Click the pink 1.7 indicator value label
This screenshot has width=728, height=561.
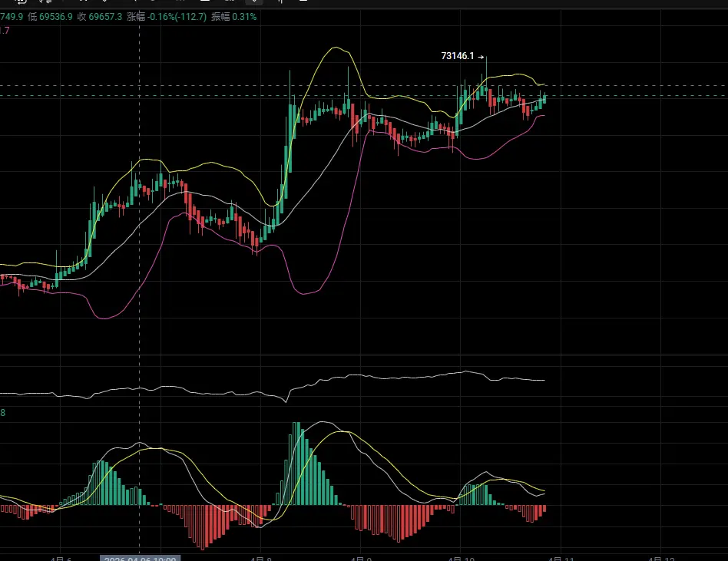coord(5,31)
